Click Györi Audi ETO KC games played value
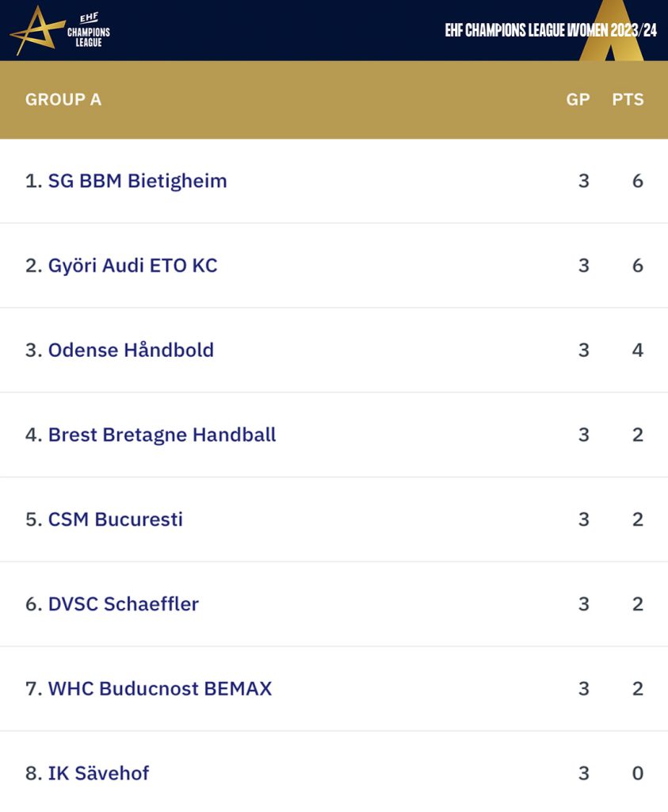 [584, 266]
